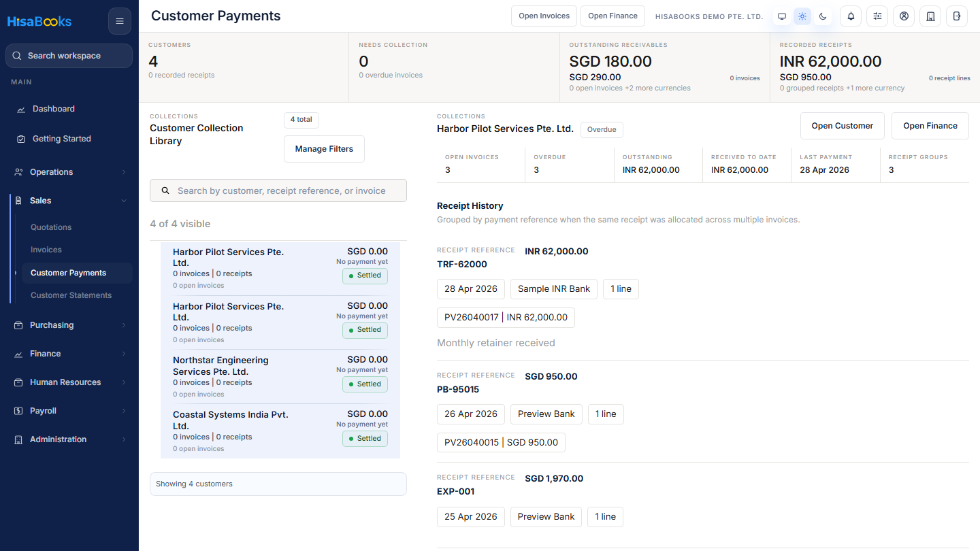Expand the Purchasing menu chevron
Screen dimensions: 980x551
[x=124, y=325]
